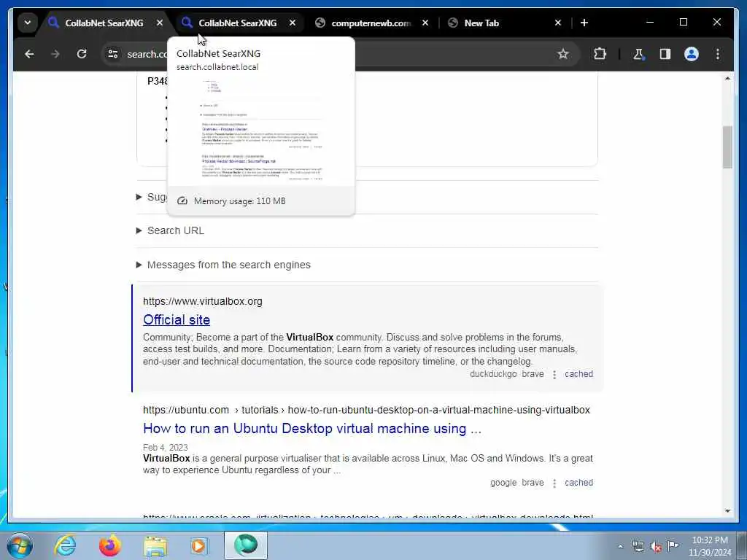Open Chrome three-dot menu
The height and width of the screenshot is (560, 747).
[718, 54]
